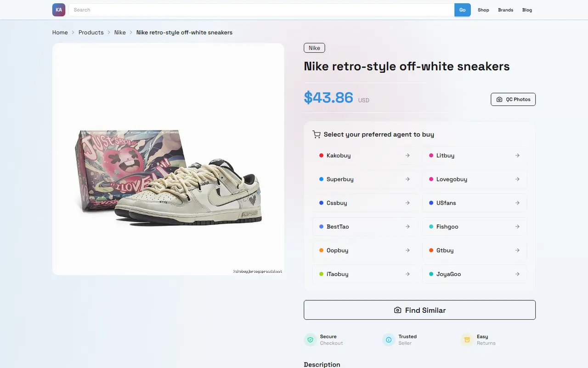Click the arrow icon on JoyaGoo row
Image resolution: width=588 pixels, height=368 pixels.
517,274
